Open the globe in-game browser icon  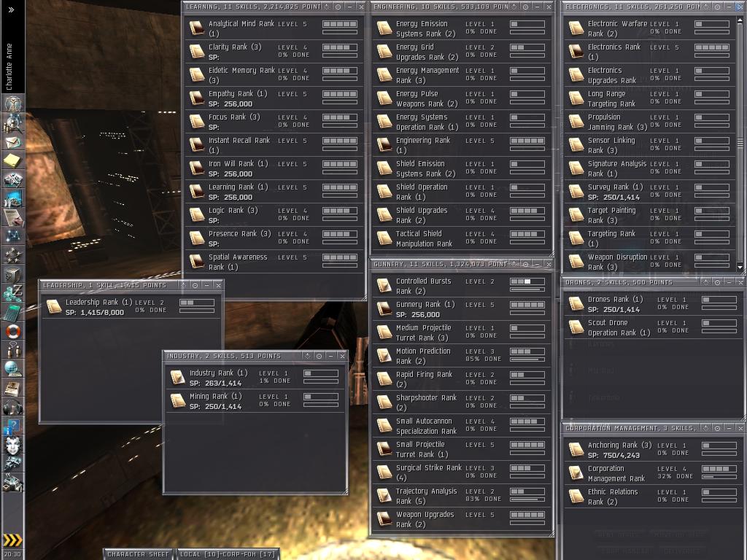pyautogui.click(x=13, y=368)
